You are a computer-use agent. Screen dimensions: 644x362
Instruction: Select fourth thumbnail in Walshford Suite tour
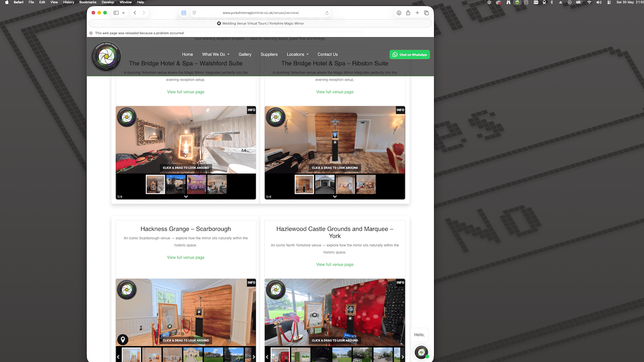[217, 184]
